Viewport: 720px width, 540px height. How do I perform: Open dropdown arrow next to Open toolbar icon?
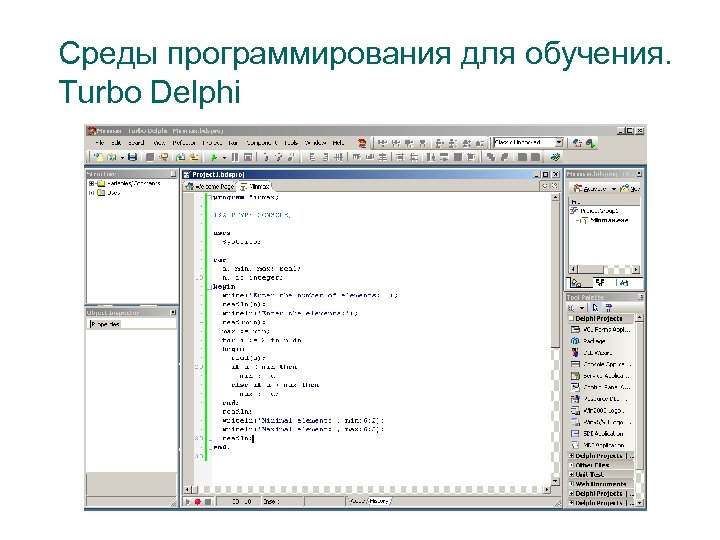123,158
